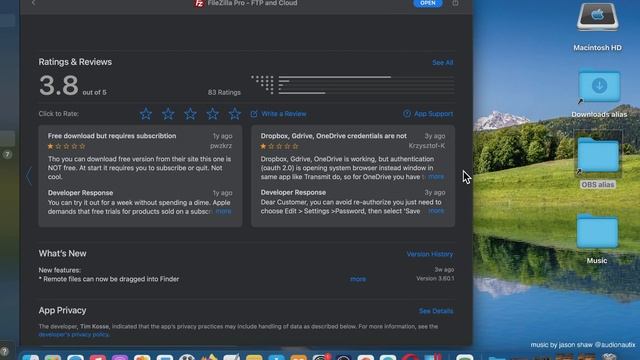Screen dimensions: 640x360
Task: Open App Privacy See Details
Action: tap(436, 311)
